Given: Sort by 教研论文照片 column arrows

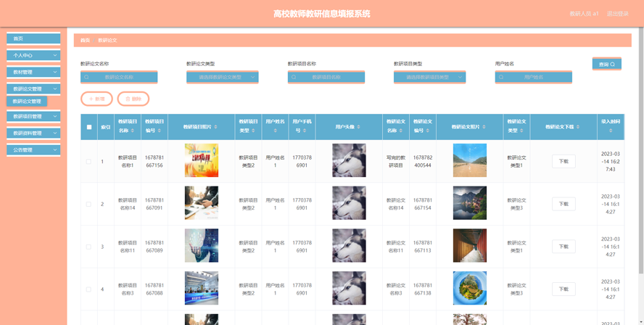Looking at the screenshot, I should pos(484,127).
